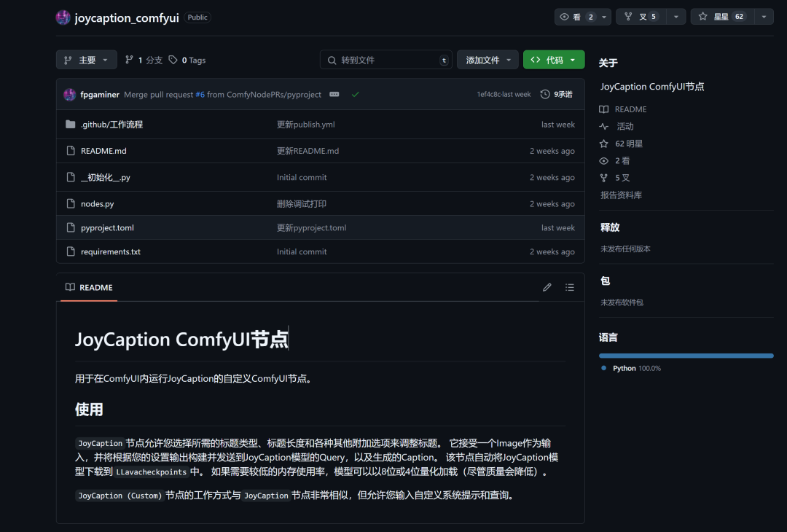
Task: View the 1 分支 branches link
Action: 144,60
